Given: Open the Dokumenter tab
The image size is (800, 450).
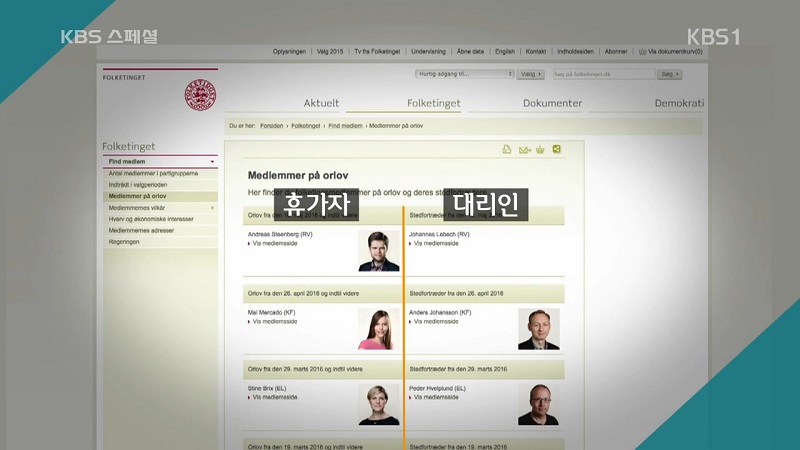Looking at the screenshot, I should (552, 103).
